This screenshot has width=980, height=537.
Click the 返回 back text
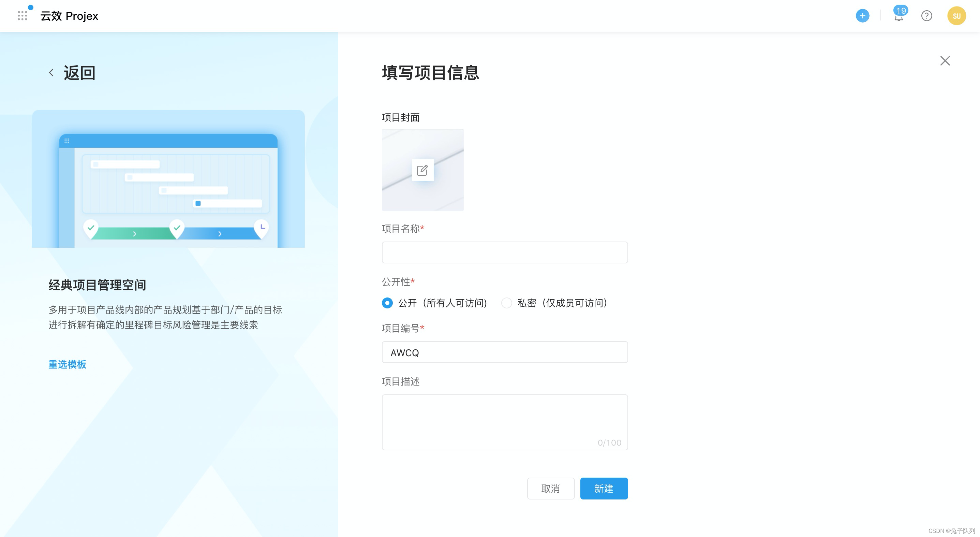coord(79,72)
